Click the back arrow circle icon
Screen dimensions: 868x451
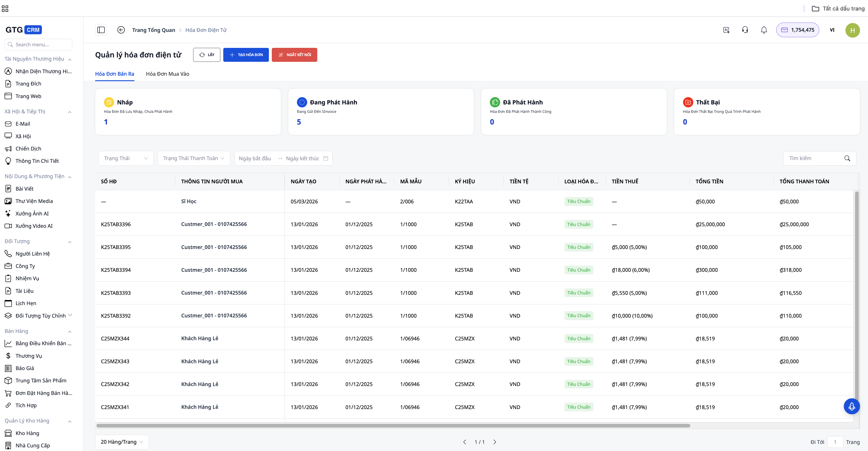121,30
